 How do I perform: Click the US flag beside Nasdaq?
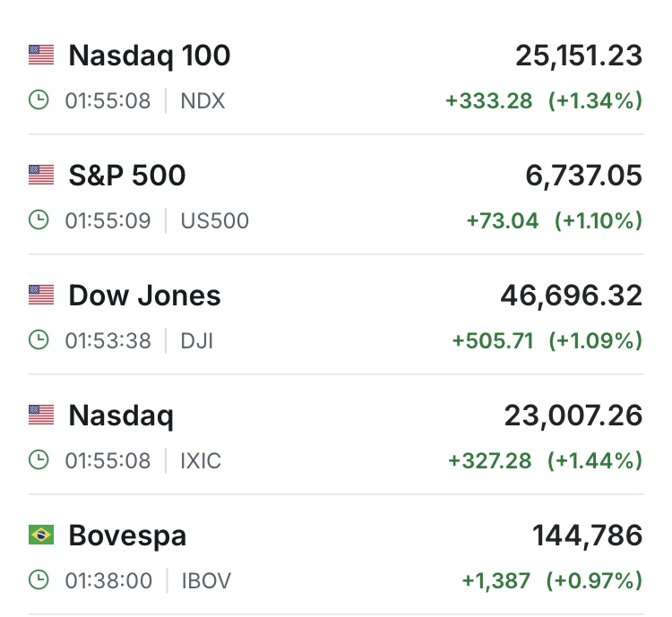41,416
